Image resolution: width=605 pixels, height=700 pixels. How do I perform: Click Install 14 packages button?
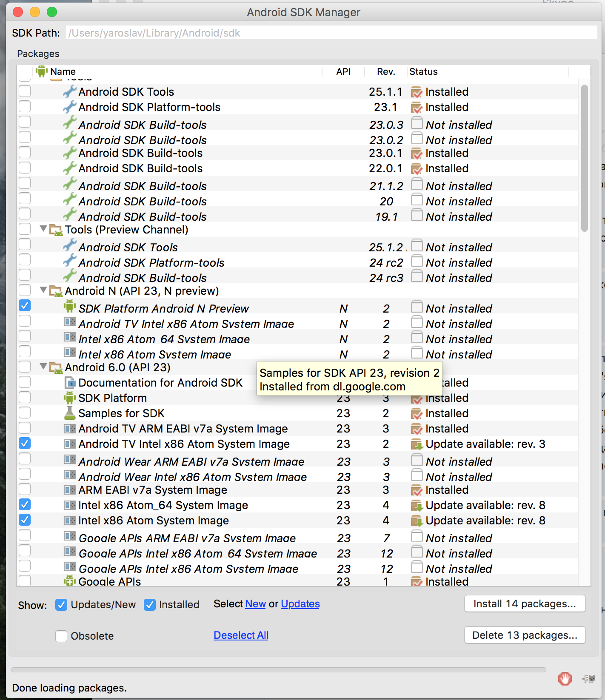coord(525,604)
